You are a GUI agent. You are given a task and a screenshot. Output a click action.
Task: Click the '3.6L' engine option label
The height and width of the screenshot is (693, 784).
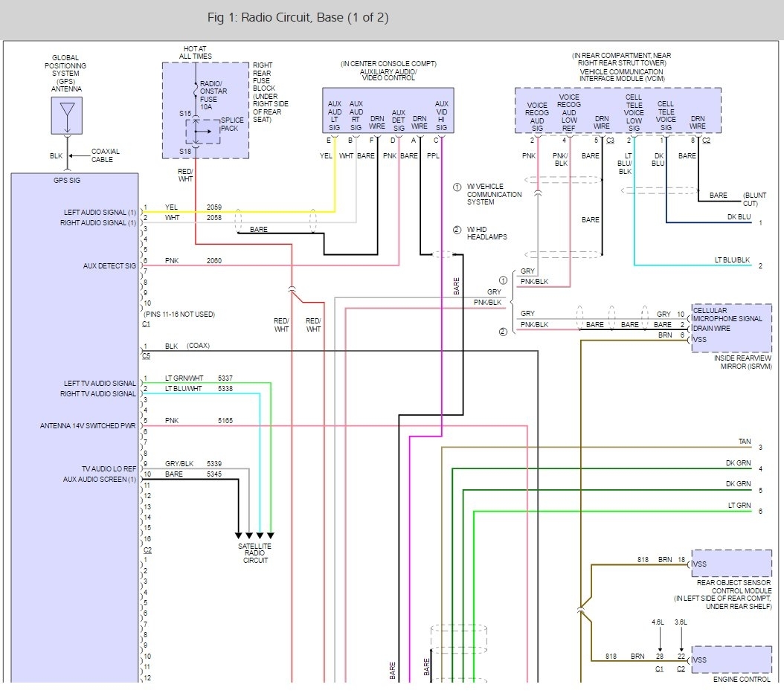(x=681, y=622)
